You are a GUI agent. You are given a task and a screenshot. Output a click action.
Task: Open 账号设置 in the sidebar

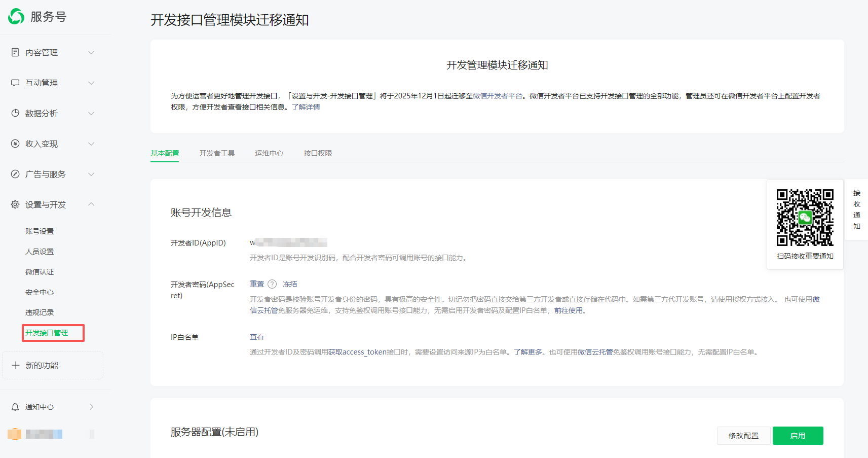coord(40,231)
